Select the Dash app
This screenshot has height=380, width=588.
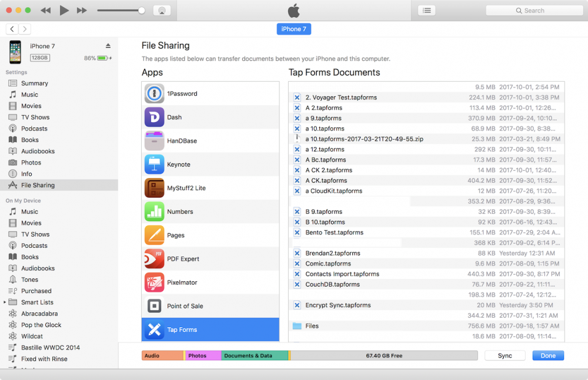[211, 117]
